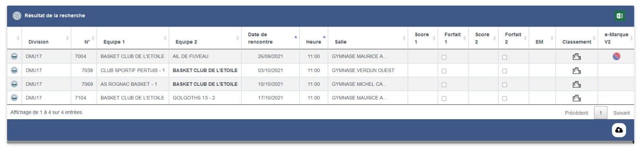Screen dimensions: 644x153
Task: Check Forfait 1 box for match 7104
Action: pyautogui.click(x=444, y=98)
